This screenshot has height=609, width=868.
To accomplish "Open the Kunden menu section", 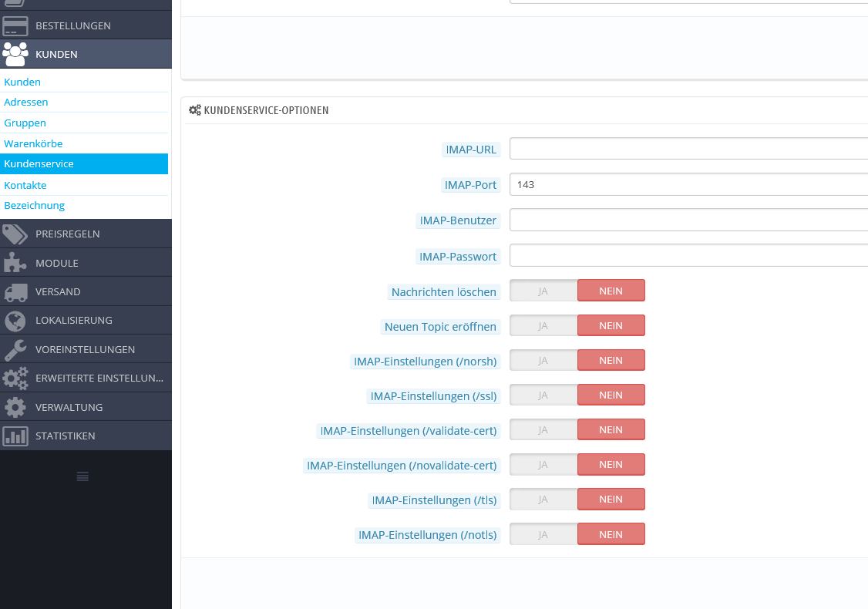I will (86, 54).
